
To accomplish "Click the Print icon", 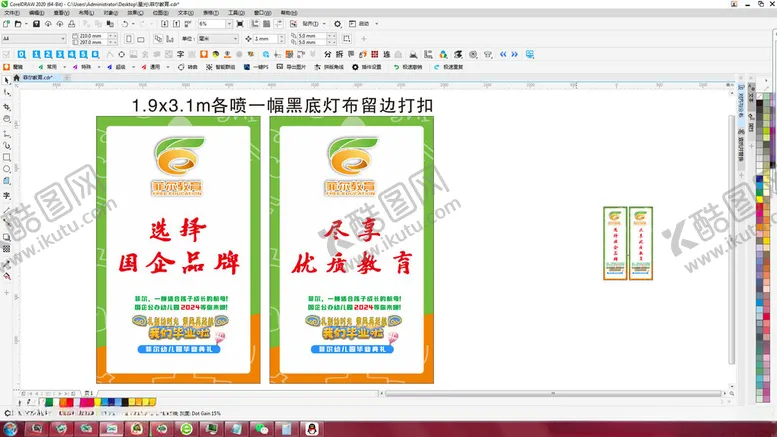I will coord(72,23).
